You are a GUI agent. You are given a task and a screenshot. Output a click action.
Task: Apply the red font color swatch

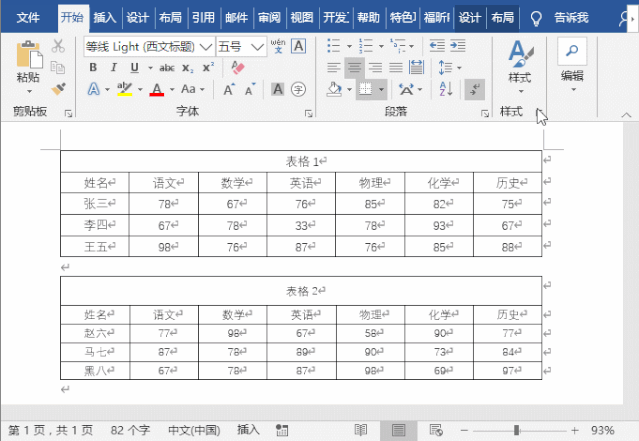point(156,90)
